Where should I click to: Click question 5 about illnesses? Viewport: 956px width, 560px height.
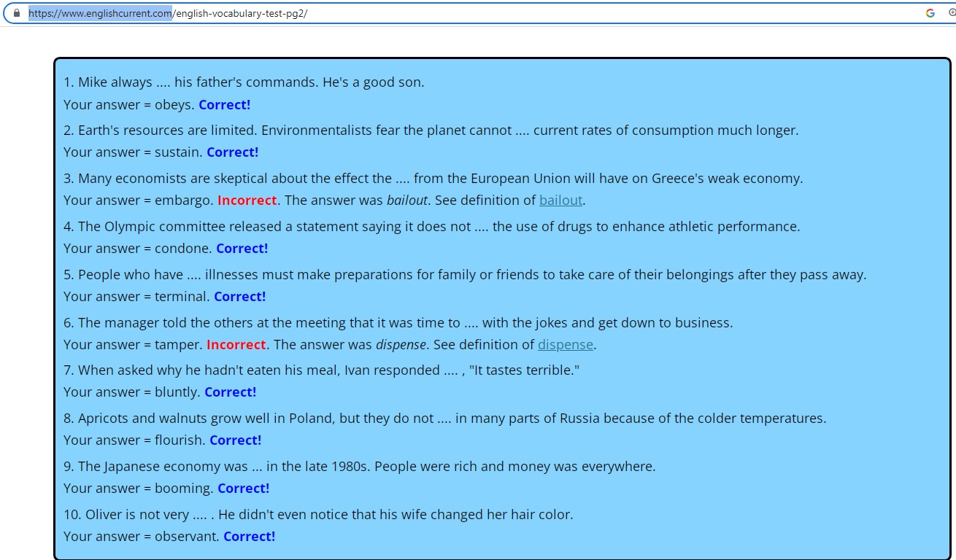465,275
